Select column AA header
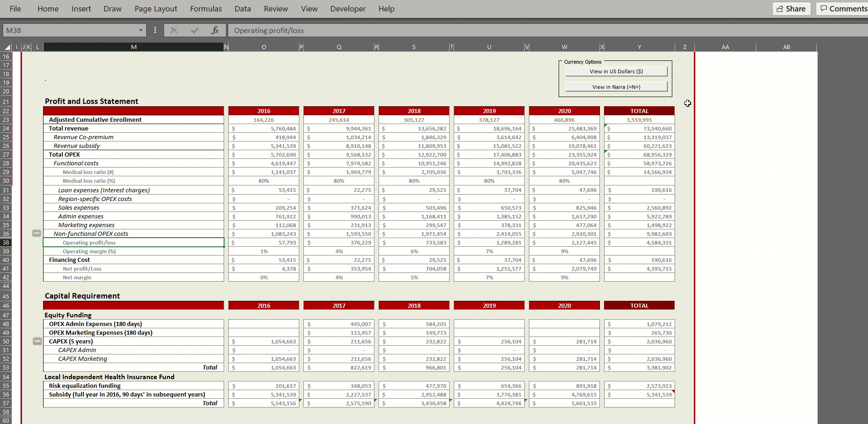Viewport: 868px width, 424px height. 725,47
